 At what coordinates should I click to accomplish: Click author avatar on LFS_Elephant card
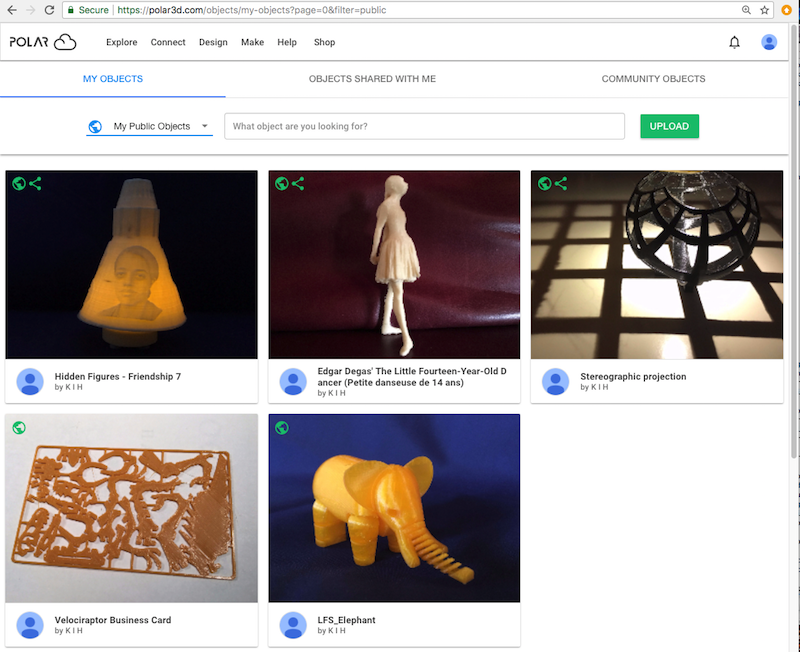pos(293,625)
